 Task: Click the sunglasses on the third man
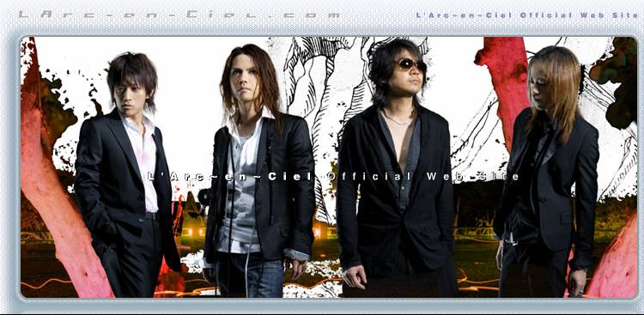(410, 65)
